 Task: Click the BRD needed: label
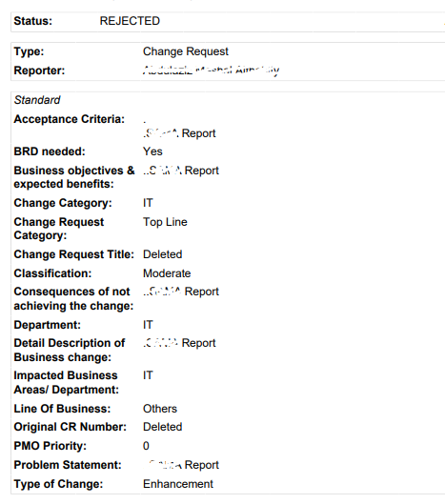coord(50,151)
